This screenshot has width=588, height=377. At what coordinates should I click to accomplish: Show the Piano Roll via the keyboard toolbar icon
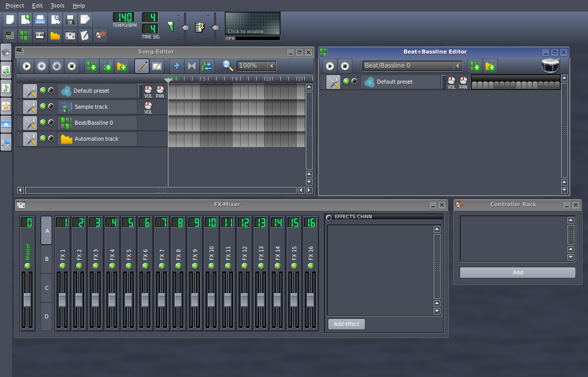point(40,36)
